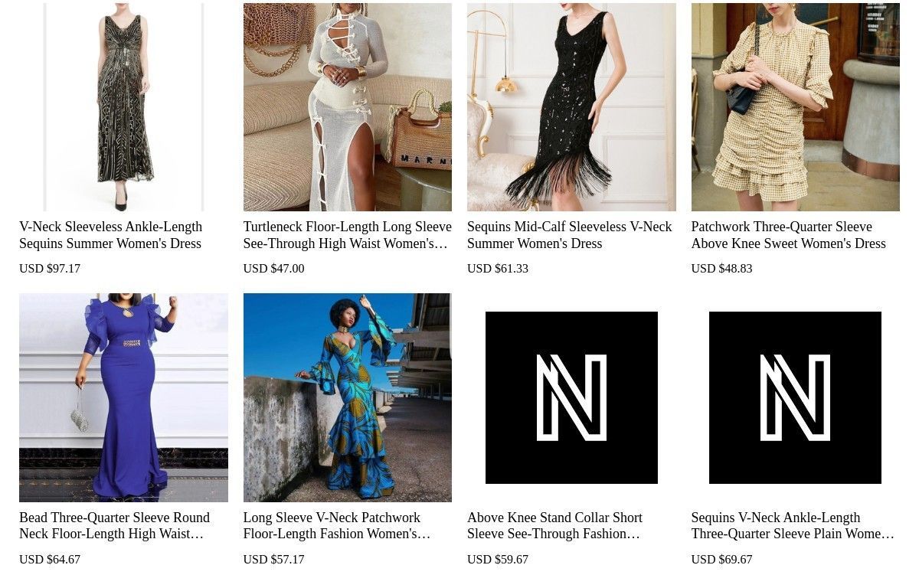Select the USD $64.67 price text
This screenshot has width=919, height=588.
click(50, 560)
